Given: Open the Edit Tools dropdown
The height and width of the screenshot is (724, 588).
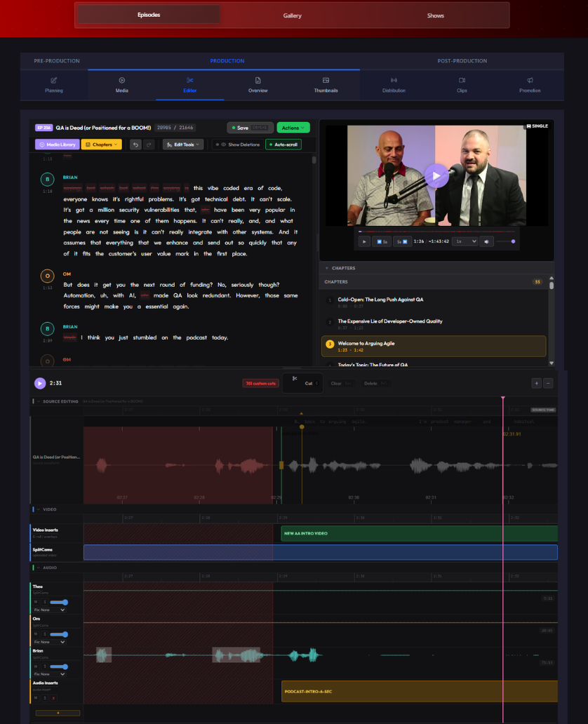Looking at the screenshot, I should pyautogui.click(x=183, y=145).
